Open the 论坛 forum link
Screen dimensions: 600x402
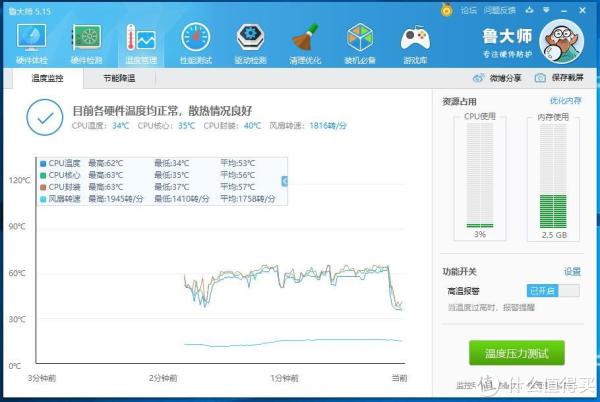pos(468,10)
